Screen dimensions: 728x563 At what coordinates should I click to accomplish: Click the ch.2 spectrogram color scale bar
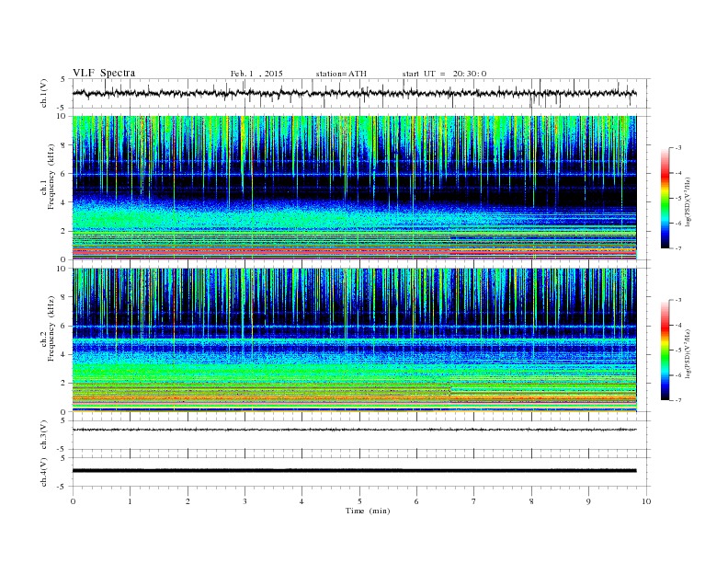point(665,350)
